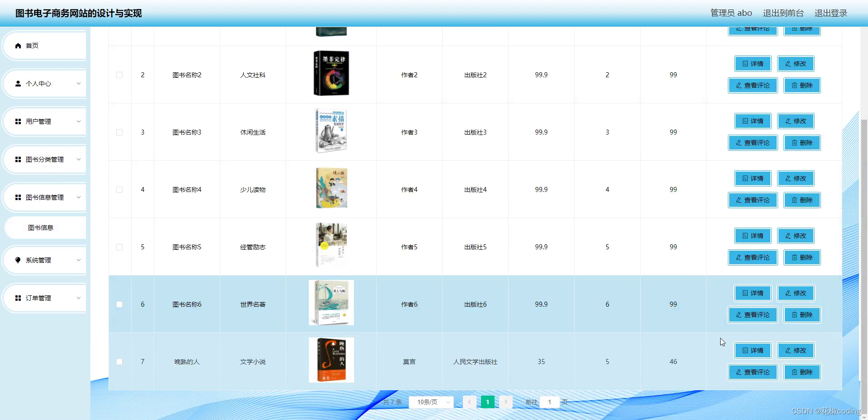868x420 pixels.
Task: Click 删除 button for 图书名称4
Action: pos(802,200)
